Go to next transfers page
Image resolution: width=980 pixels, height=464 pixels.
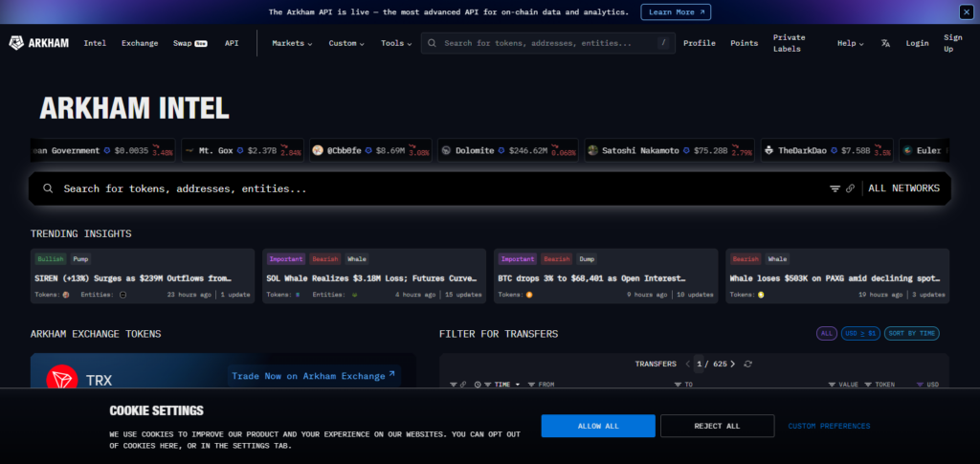734,364
